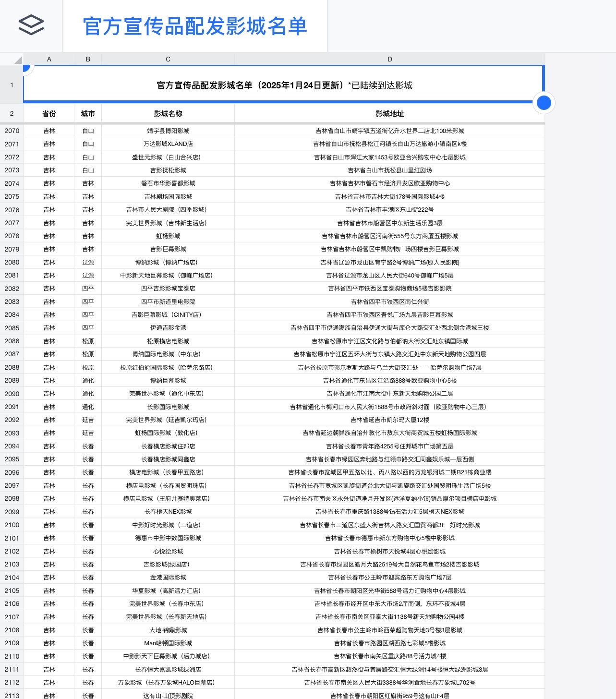Select column C header

click(168, 59)
